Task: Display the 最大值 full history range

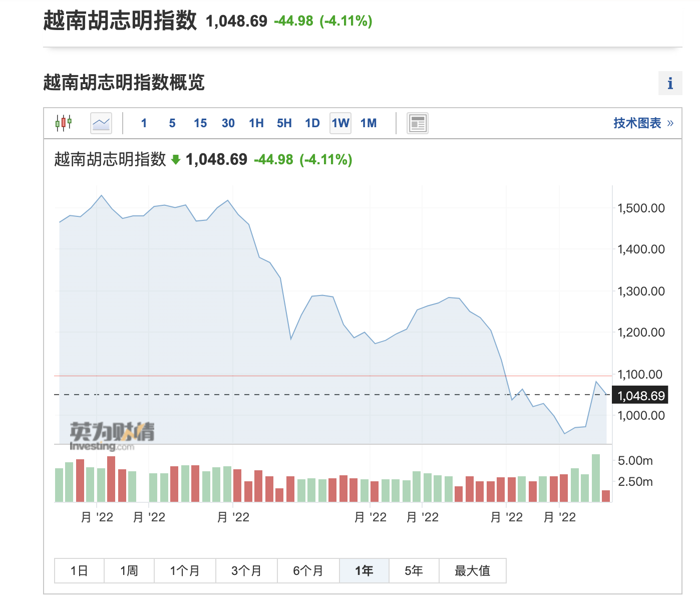Action: 472,571
